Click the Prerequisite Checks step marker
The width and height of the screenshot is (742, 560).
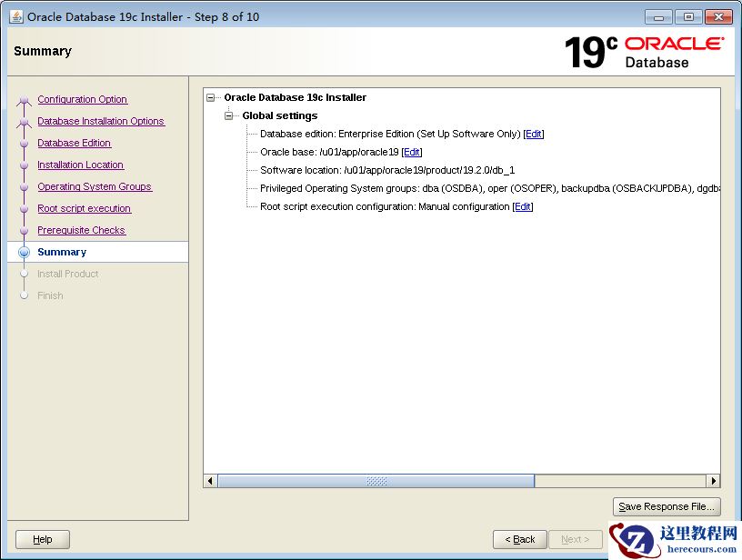pos(25,230)
